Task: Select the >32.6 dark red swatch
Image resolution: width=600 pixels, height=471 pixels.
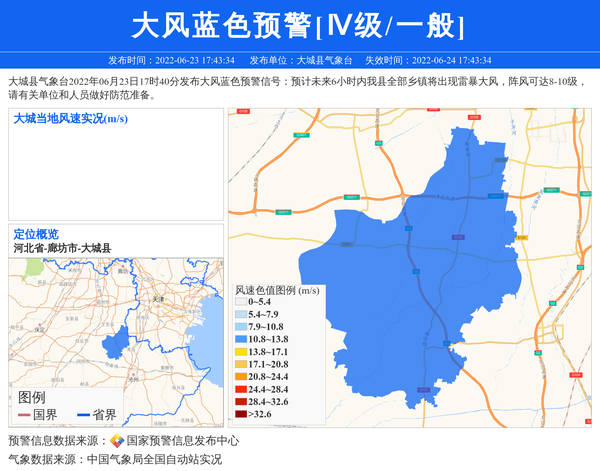Action: tap(240, 414)
